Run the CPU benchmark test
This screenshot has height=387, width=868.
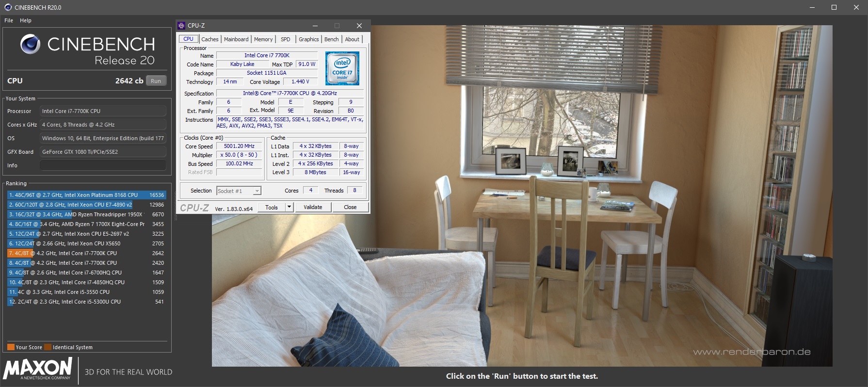[156, 81]
